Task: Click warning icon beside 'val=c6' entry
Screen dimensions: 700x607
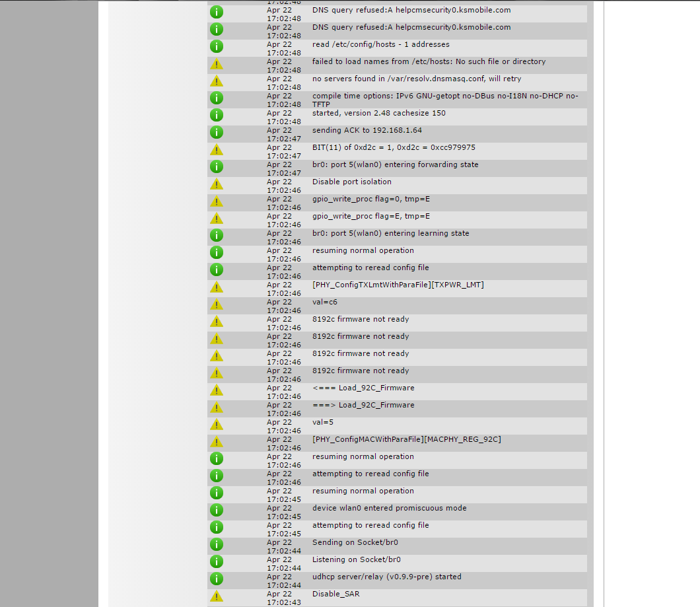Action: coord(217,304)
